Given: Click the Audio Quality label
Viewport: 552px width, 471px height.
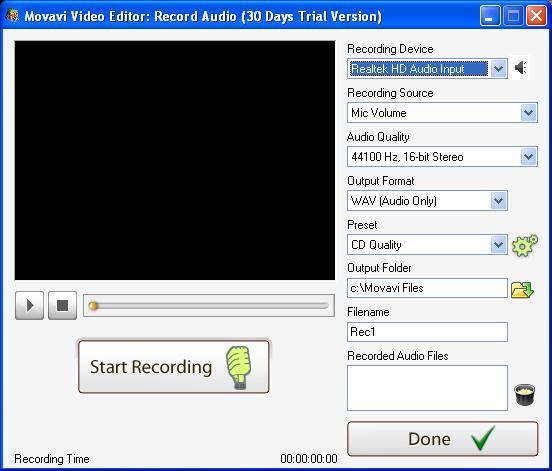Looking at the screenshot, I should pyautogui.click(x=378, y=137).
